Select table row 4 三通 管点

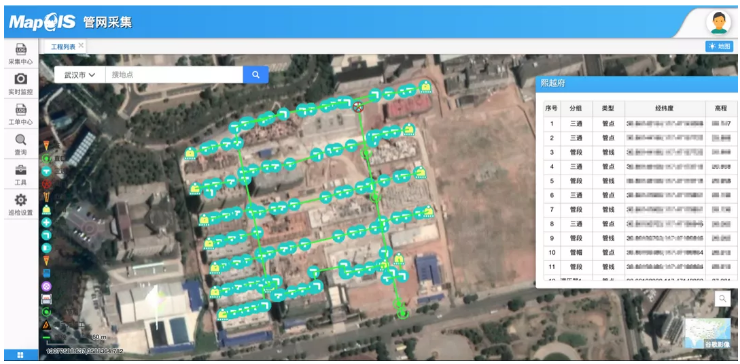coord(637,166)
